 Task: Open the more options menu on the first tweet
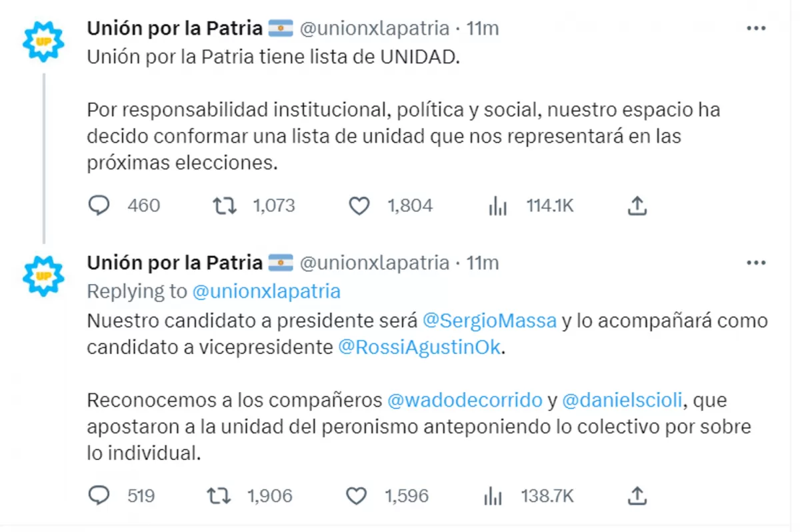point(756,28)
